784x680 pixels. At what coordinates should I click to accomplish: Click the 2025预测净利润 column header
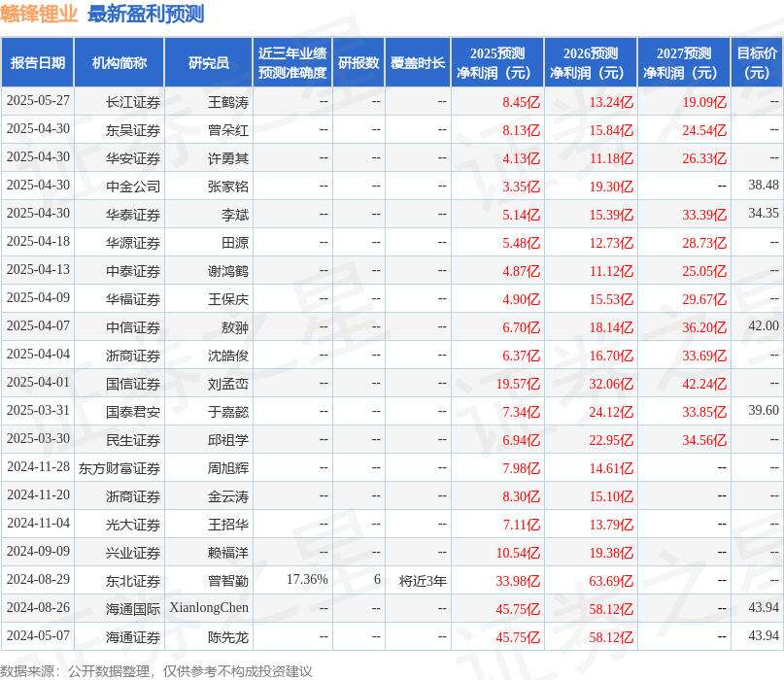pos(497,62)
